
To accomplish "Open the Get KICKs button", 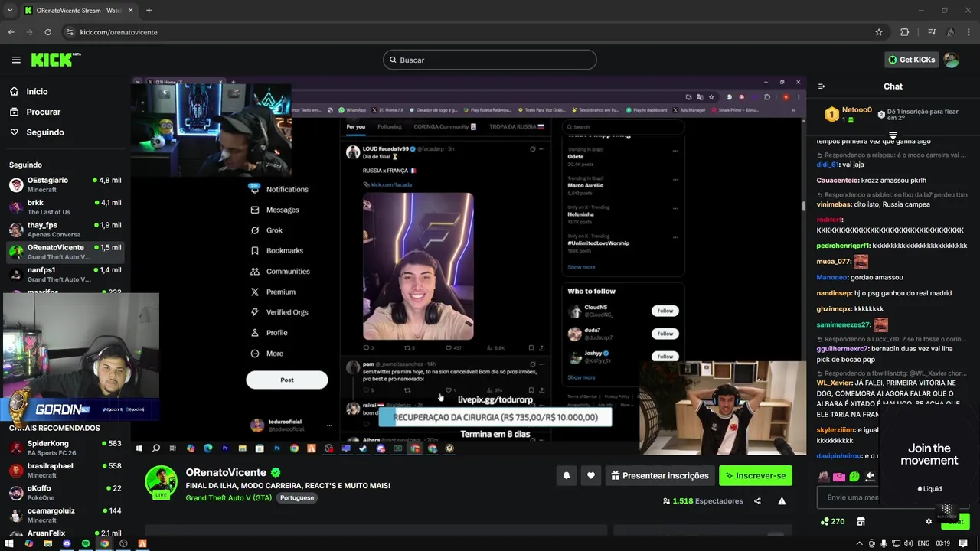I will (911, 60).
